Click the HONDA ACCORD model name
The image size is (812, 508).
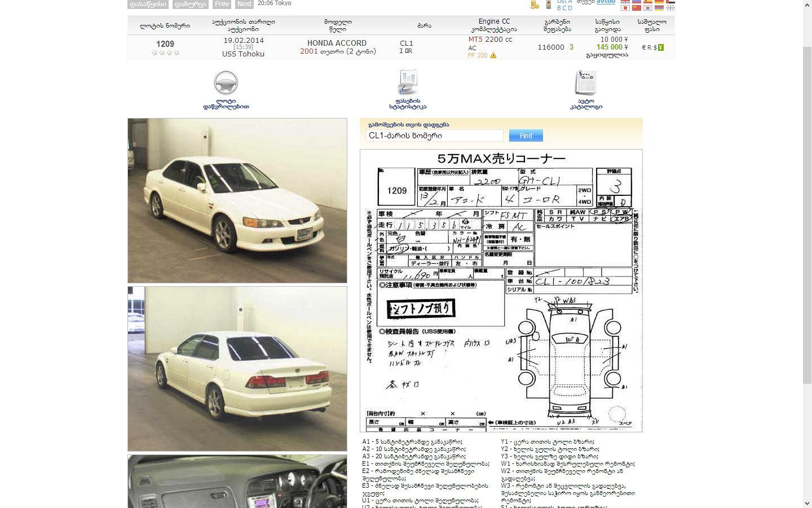pyautogui.click(x=337, y=43)
